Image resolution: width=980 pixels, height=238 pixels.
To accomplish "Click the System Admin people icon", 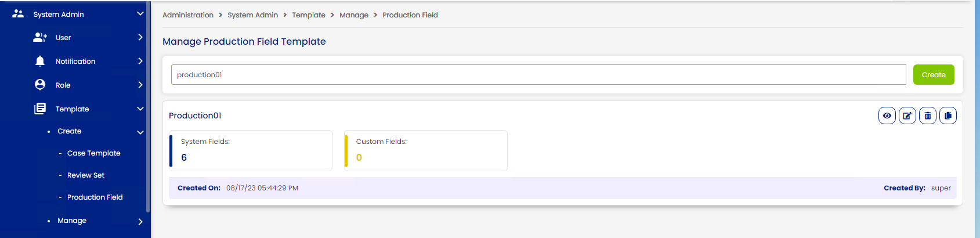I will tap(18, 13).
